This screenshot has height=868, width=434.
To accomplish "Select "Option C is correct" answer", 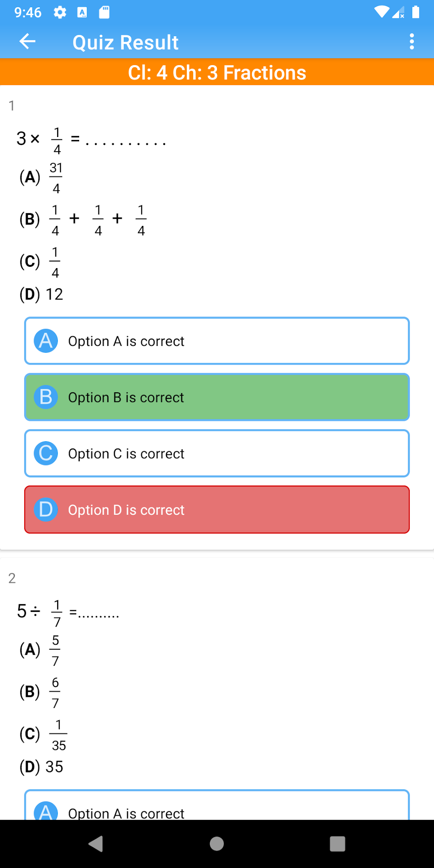I will (x=217, y=453).
